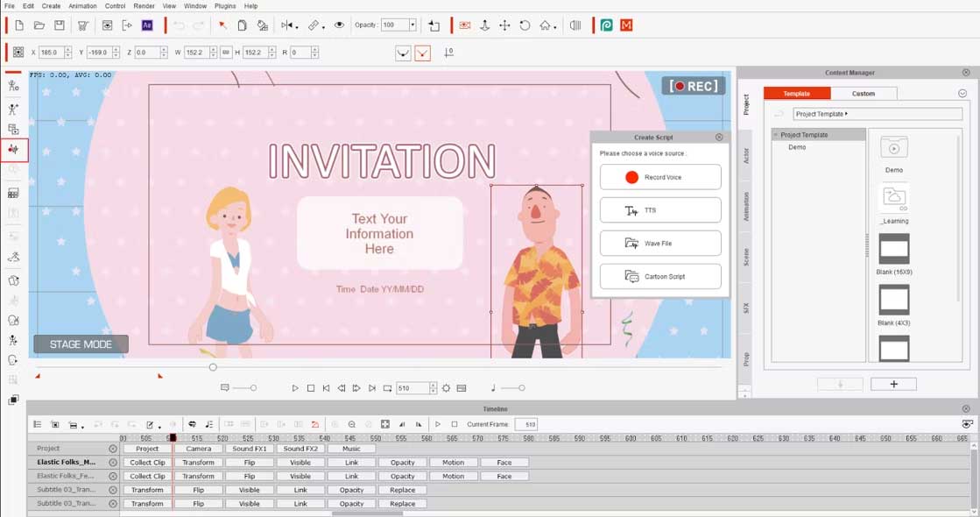Collapse the Project Template tree node
The image size is (980, 517).
(x=776, y=135)
